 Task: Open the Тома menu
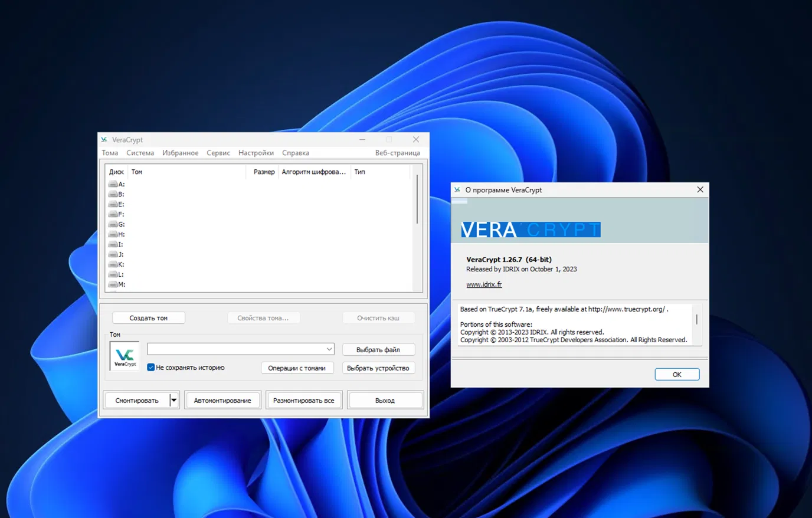coord(110,153)
